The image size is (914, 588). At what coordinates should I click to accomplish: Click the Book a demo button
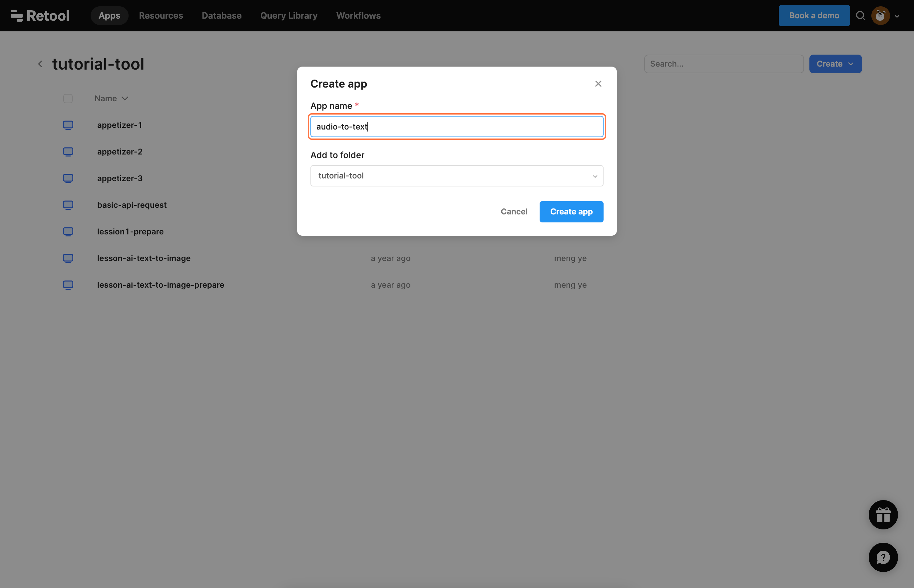[813, 16]
